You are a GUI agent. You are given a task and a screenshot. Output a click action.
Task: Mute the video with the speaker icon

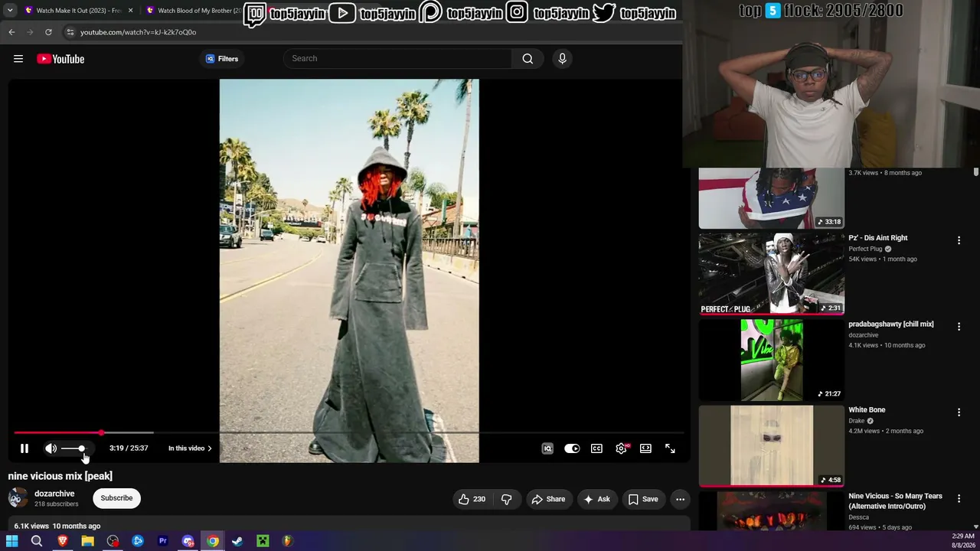51,448
